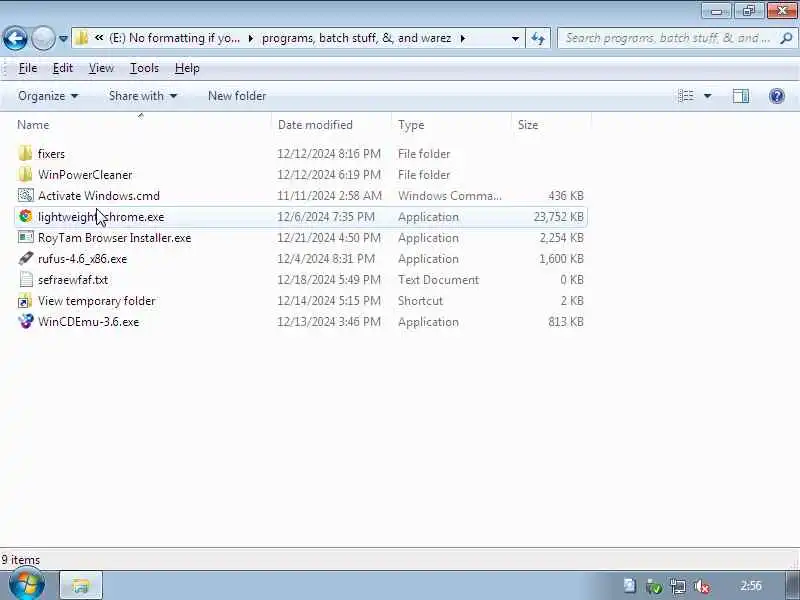Screen dimensions: 800x600
Task: Open the Windows Start button
Action: coord(27,584)
